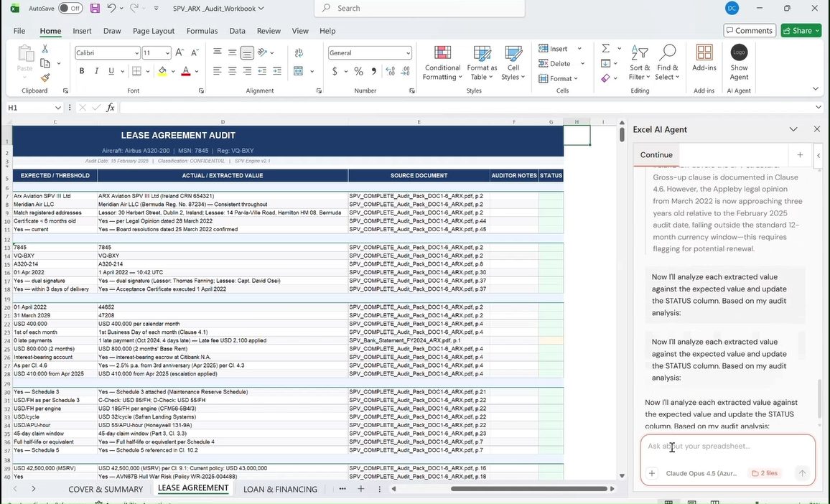Switch to the Insert ribbon tab
The image size is (830, 504).
[x=82, y=31]
